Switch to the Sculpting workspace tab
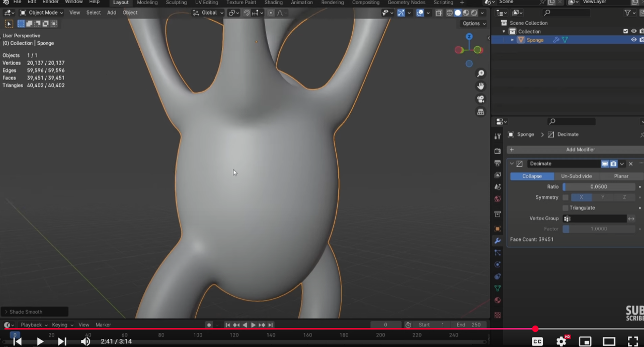 click(x=176, y=3)
